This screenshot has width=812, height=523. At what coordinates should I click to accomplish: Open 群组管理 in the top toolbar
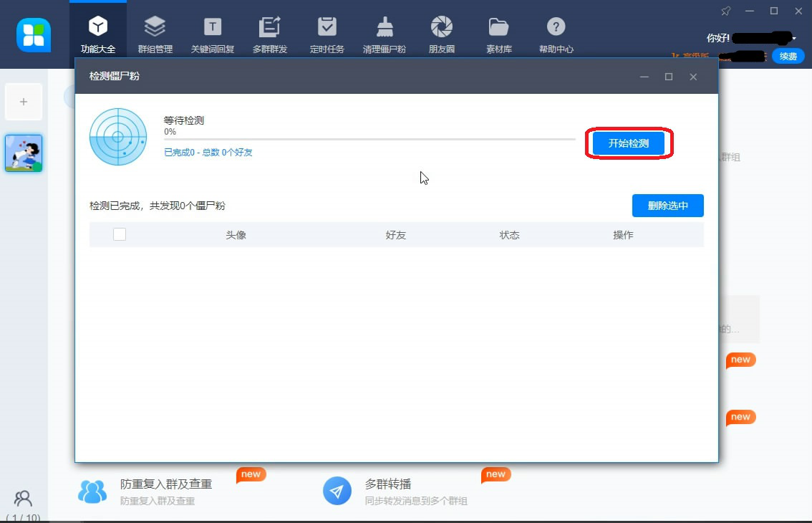pos(155,34)
